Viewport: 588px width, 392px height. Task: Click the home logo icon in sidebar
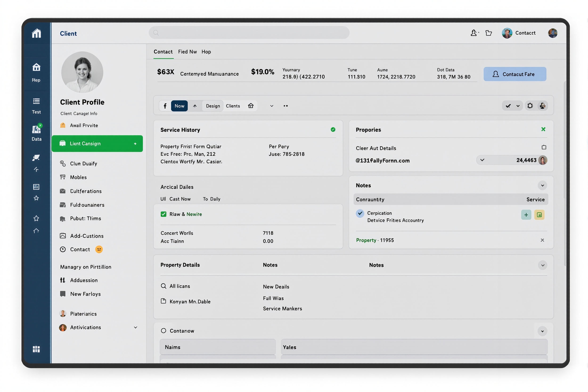tap(36, 33)
